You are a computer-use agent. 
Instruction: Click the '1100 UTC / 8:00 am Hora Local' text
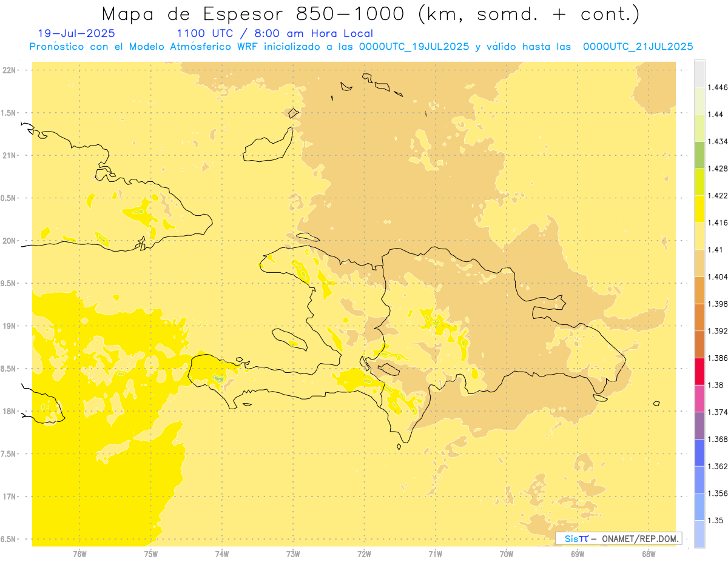275,33
